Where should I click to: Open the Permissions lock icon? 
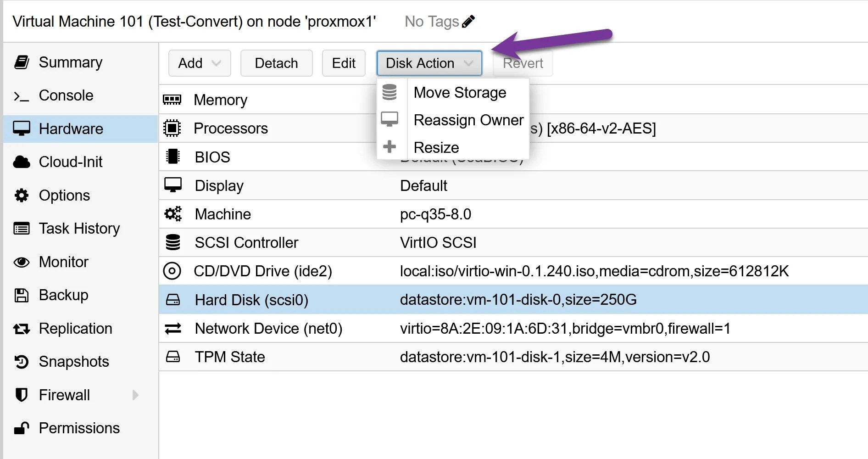[21, 428]
